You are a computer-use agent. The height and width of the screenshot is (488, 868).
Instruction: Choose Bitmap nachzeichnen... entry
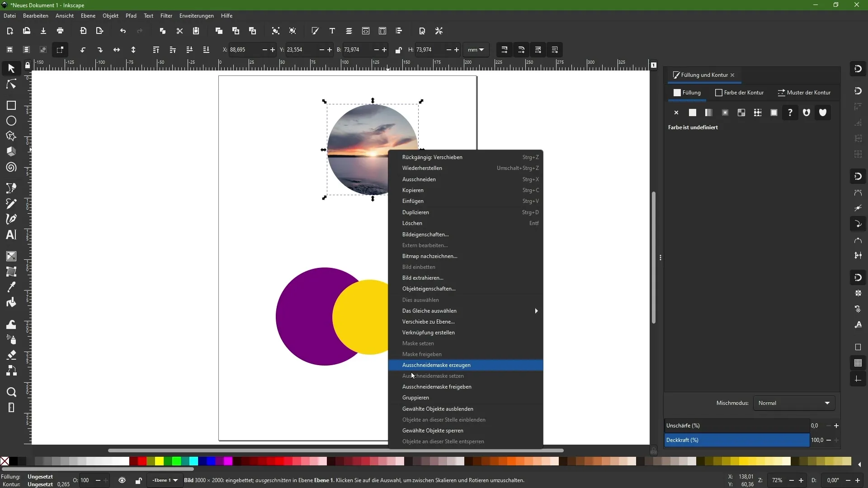tap(466, 256)
